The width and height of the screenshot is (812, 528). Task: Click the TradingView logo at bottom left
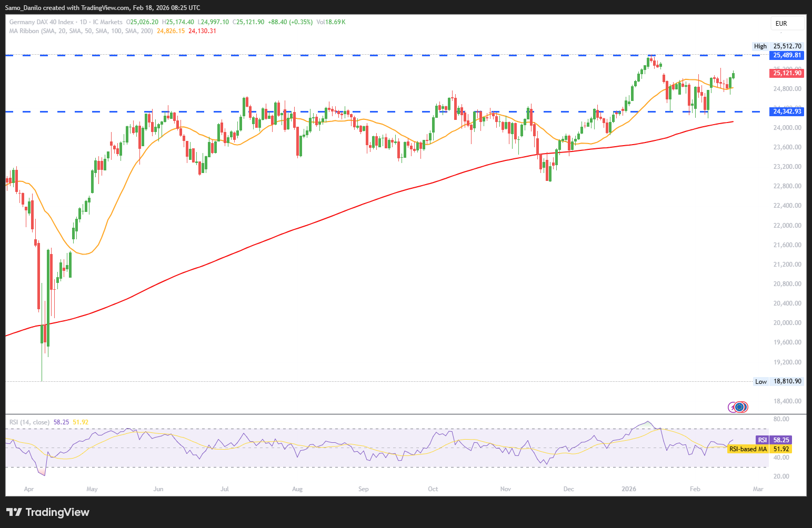click(48, 512)
